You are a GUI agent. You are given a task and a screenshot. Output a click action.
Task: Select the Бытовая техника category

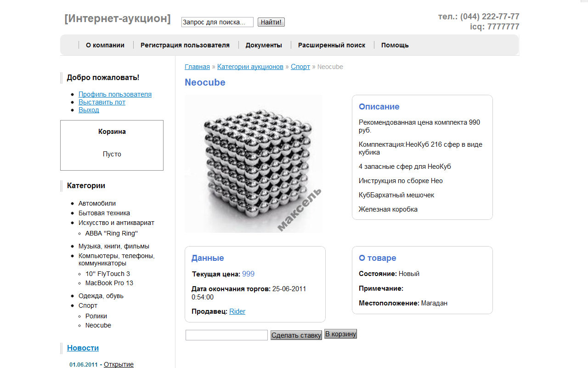(x=104, y=213)
